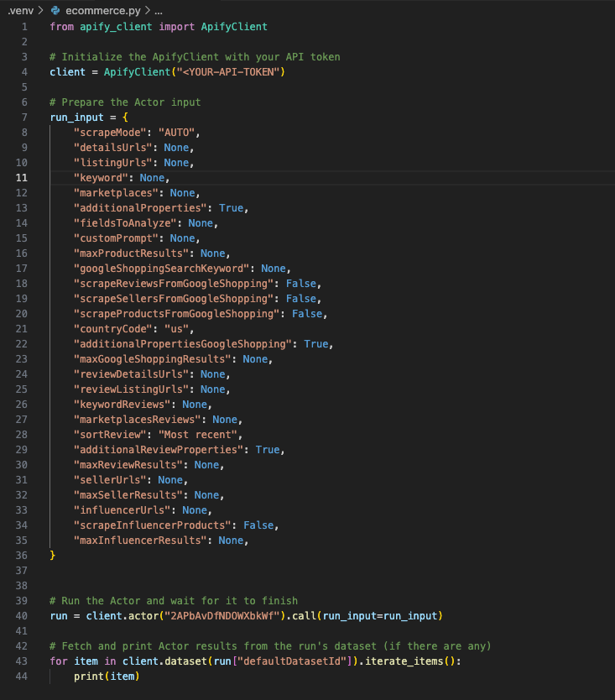Viewport: 615px width, 700px height.
Task: Click the "fieldsToAnalyze" key
Action: [x=125, y=223]
